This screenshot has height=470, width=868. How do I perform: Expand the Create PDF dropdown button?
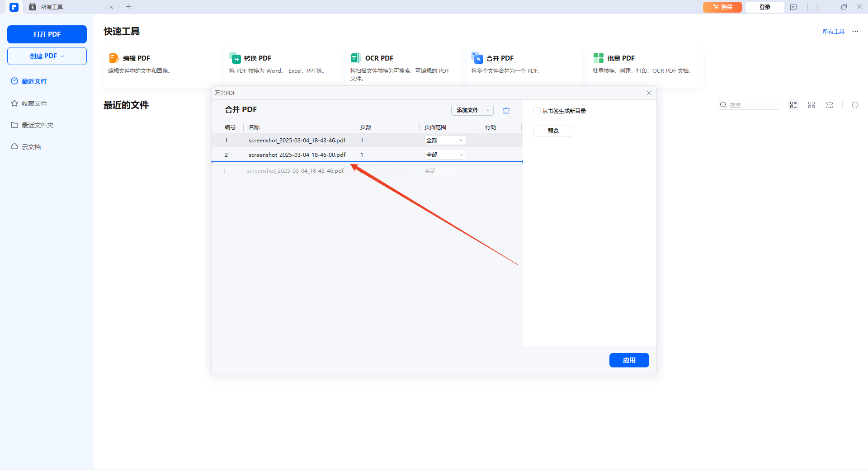(x=47, y=56)
